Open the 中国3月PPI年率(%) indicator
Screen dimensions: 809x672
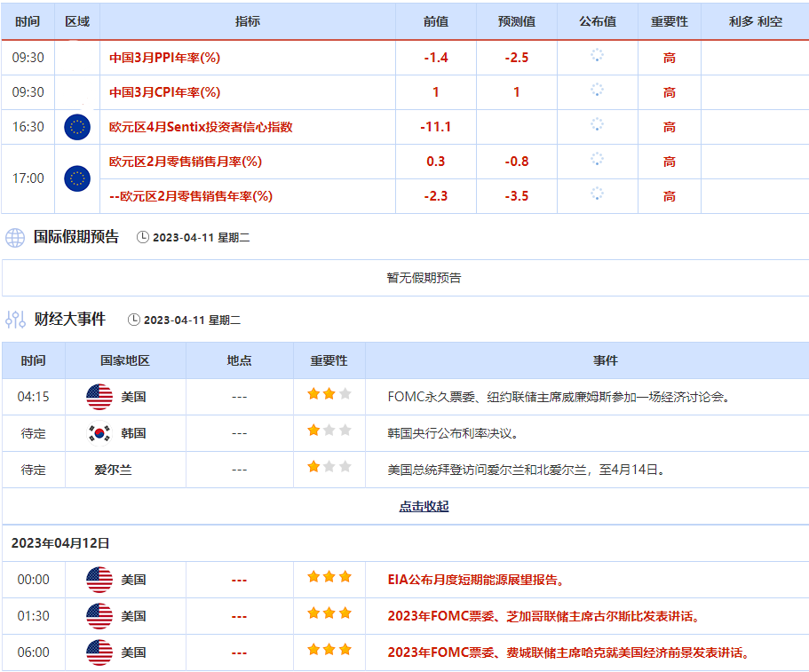pos(164,58)
